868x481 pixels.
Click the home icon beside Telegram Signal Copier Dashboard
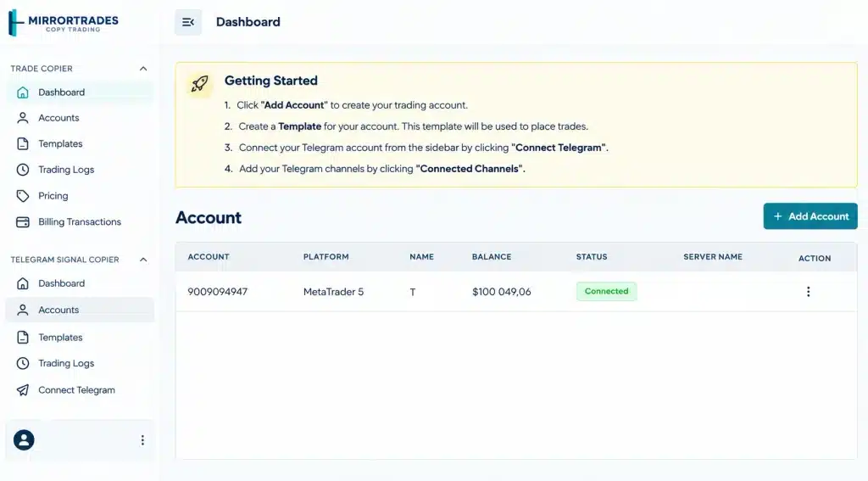pos(23,283)
